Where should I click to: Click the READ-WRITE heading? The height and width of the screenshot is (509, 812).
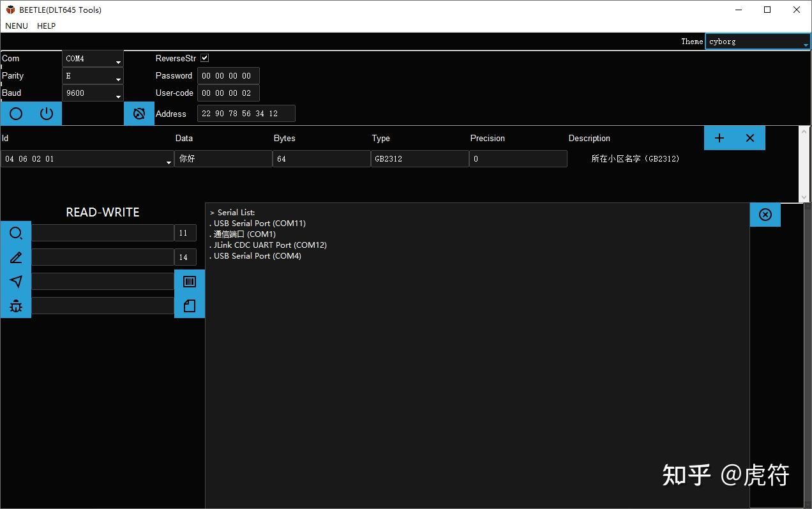tap(103, 212)
